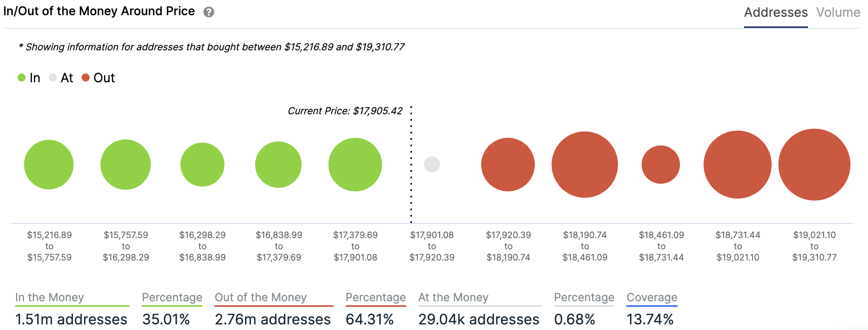Click the small red bubble for $18,461.09 to $18,731.44
Image resolution: width=868 pixels, height=330 pixels.
[661, 165]
